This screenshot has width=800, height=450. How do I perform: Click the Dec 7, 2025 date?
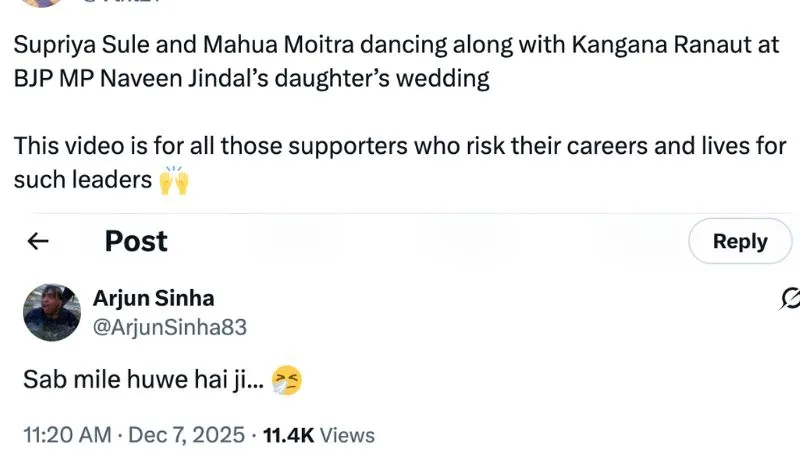coord(187,435)
